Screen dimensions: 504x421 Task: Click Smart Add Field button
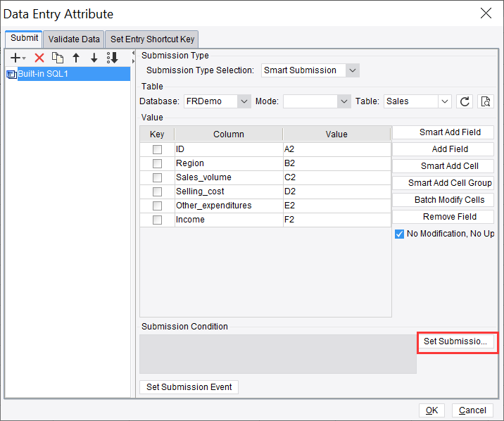click(x=443, y=132)
